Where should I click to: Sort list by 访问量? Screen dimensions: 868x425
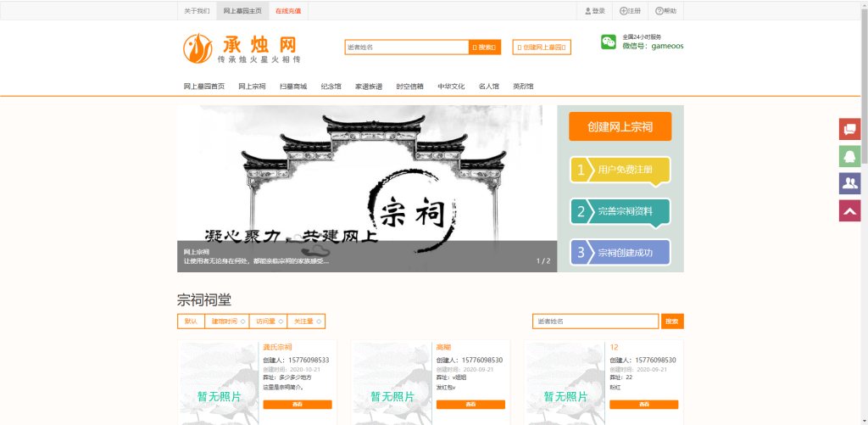click(268, 322)
